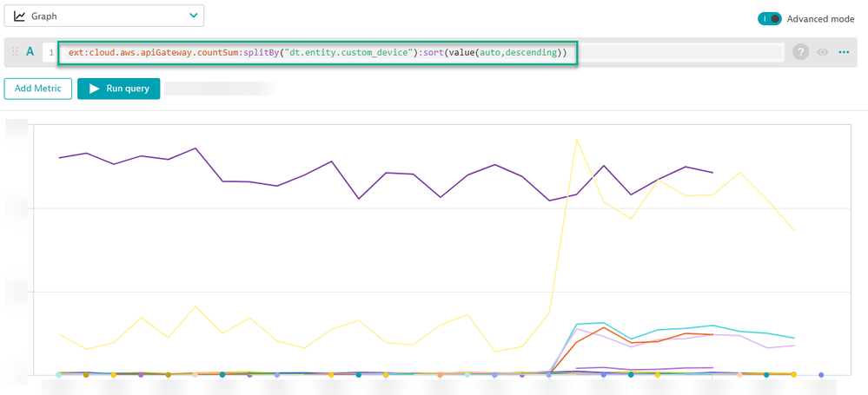Open the Graph visualization type dropdown

coord(104,16)
